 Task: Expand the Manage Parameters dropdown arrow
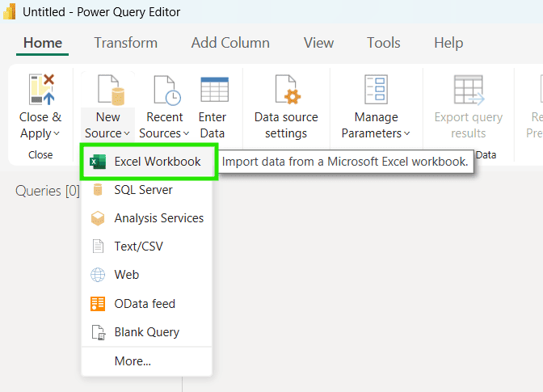[407, 133]
